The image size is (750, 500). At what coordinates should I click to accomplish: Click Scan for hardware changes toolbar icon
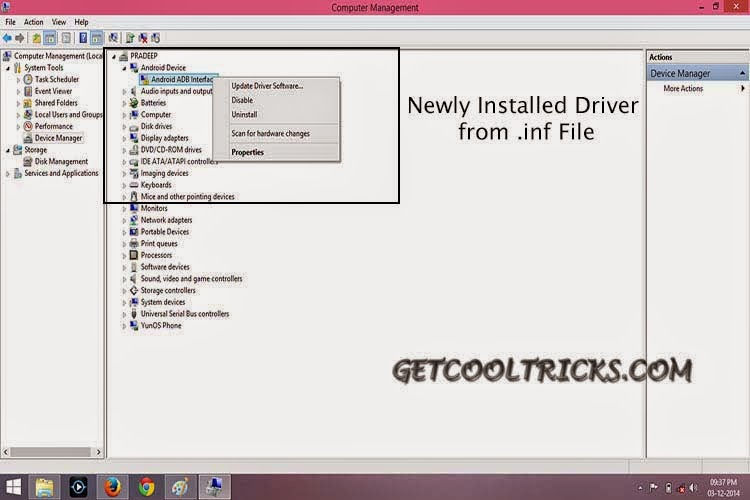click(113, 38)
